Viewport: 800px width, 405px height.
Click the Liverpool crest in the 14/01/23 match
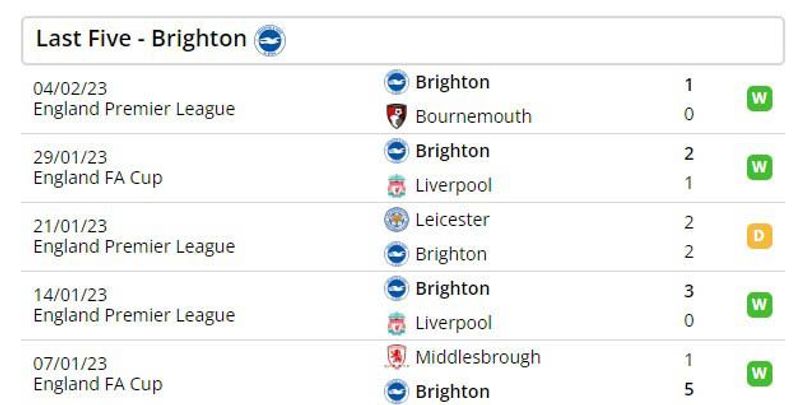tap(396, 323)
